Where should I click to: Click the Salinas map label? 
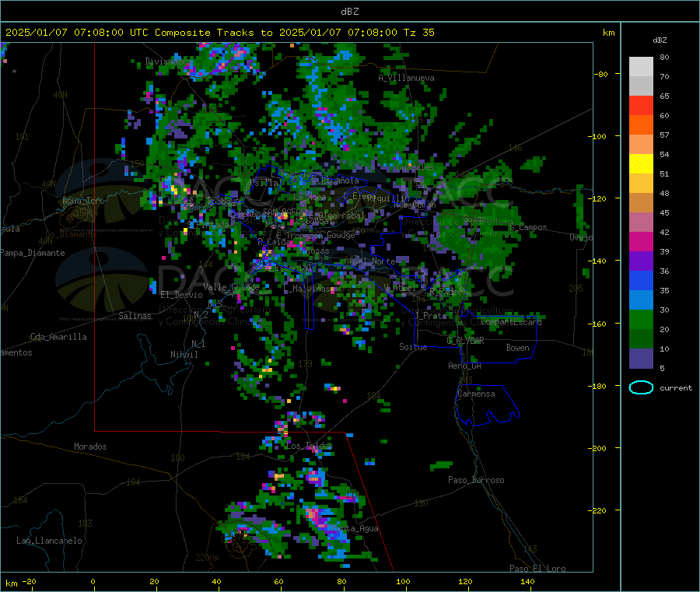[x=135, y=316]
